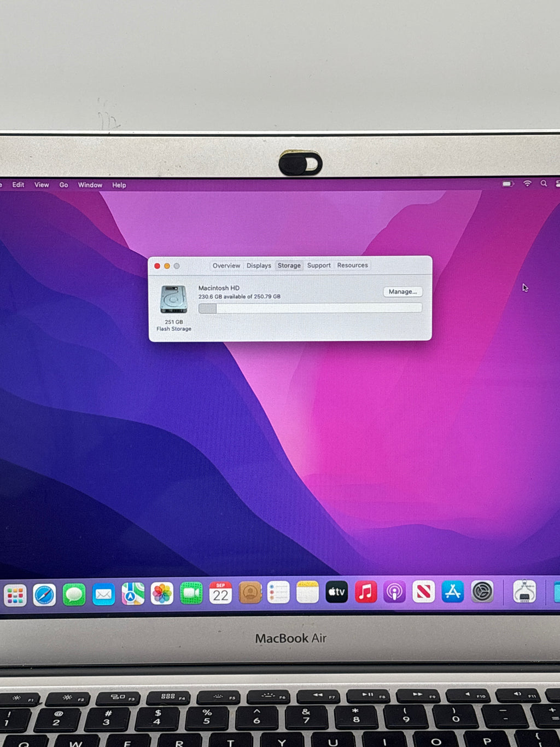The height and width of the screenshot is (747, 560).
Task: Launch the App Store from the Dock
Action: (453, 592)
